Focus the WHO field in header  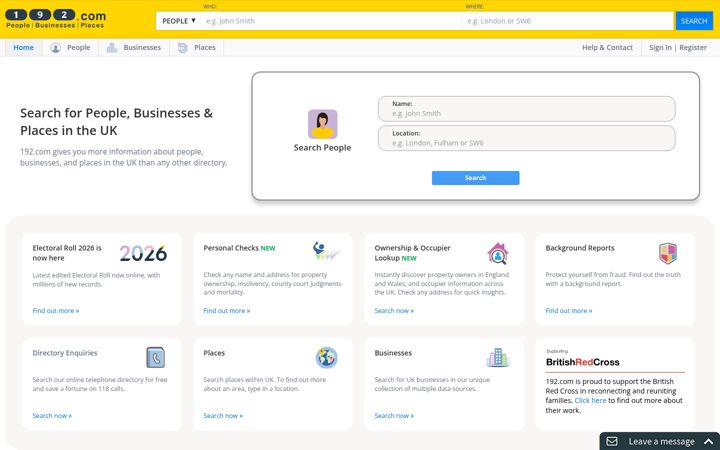click(x=331, y=21)
